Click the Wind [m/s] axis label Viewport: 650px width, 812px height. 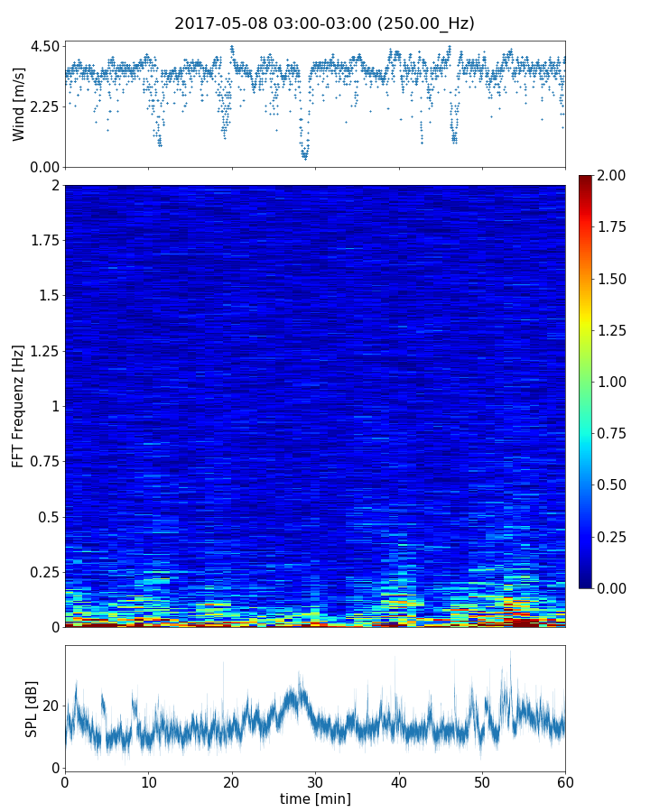(19, 104)
